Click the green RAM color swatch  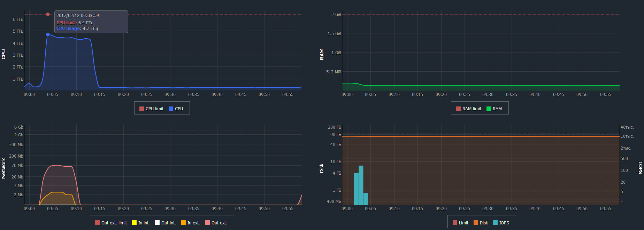[x=489, y=109]
